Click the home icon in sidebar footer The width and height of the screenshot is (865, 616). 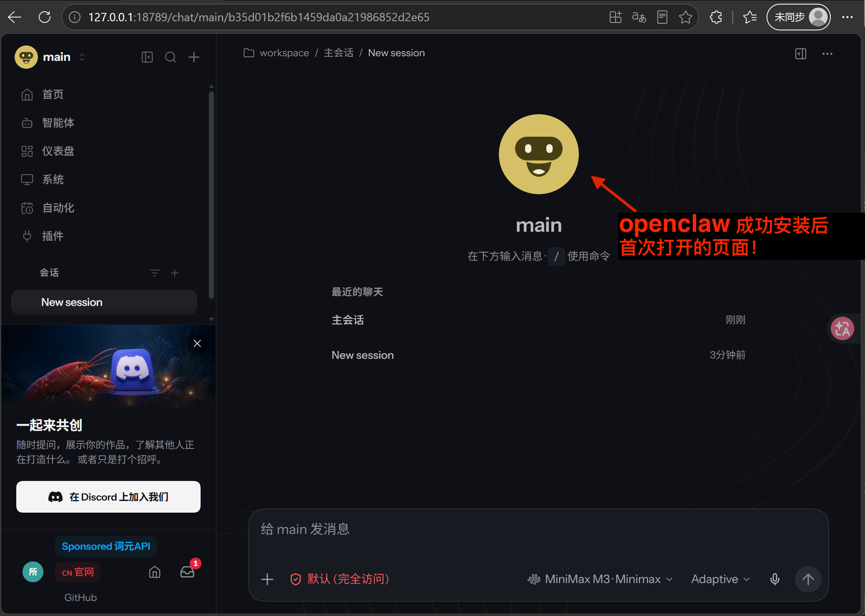(x=155, y=572)
